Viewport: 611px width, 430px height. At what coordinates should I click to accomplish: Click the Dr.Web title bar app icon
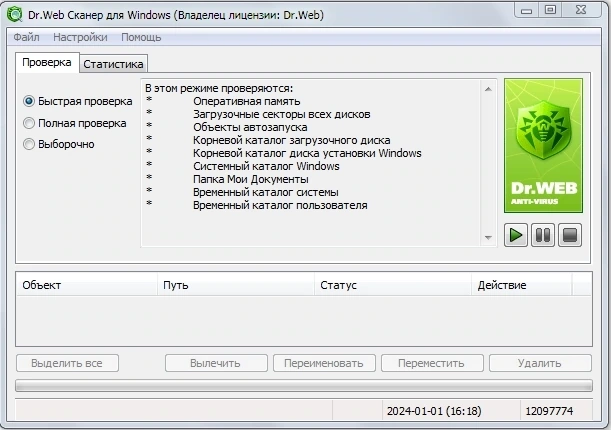click(15, 14)
